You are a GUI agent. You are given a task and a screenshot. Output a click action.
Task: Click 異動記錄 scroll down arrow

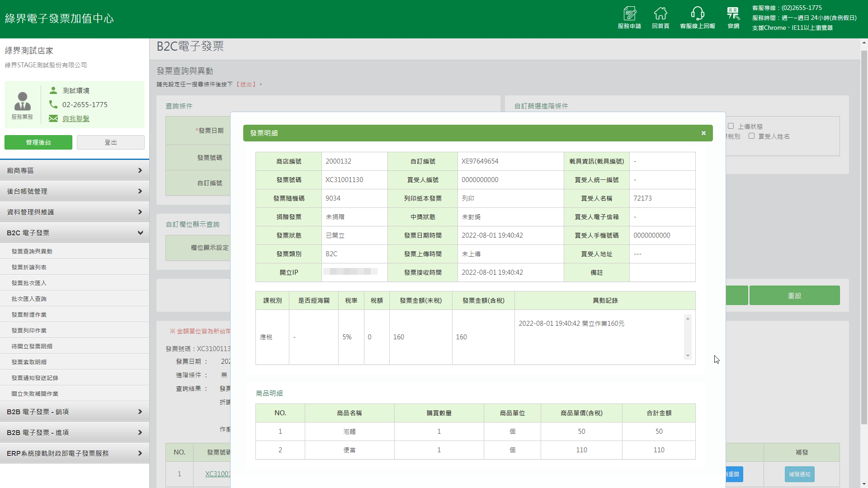coord(688,356)
